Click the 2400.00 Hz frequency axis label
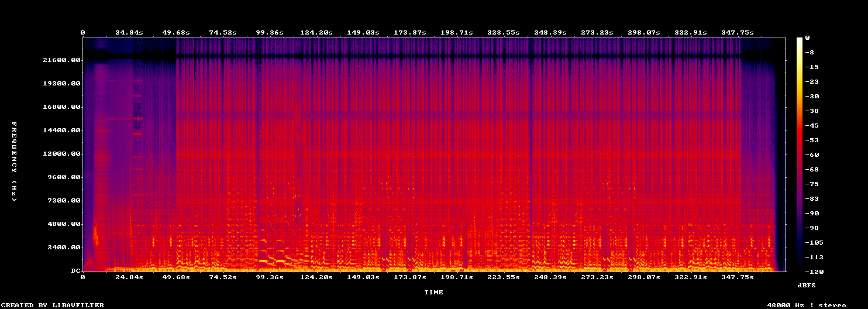 63,248
